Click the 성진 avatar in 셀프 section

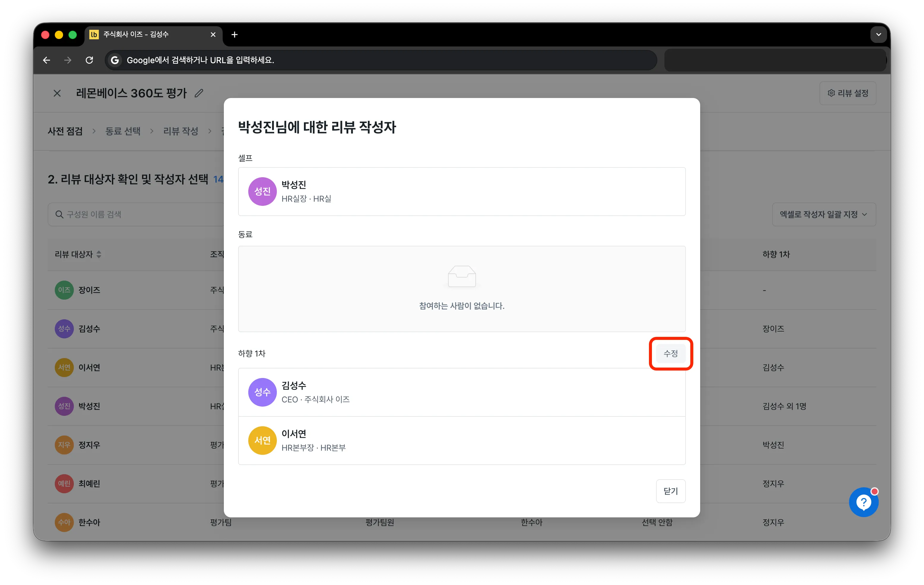coord(263,191)
